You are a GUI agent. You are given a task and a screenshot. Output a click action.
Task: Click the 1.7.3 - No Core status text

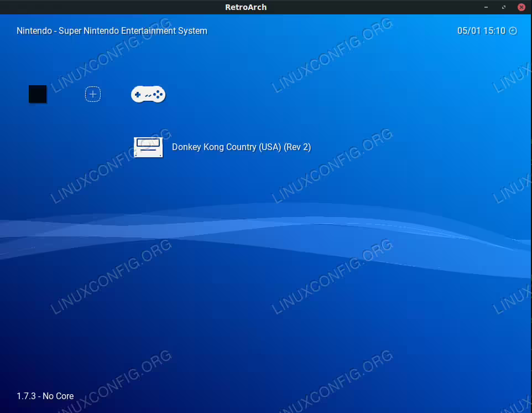tap(45, 396)
